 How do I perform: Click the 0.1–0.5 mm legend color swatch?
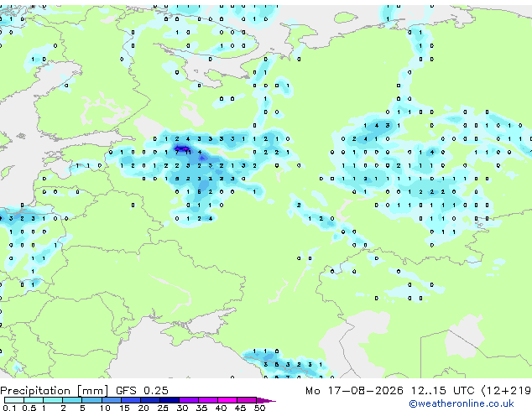pyautogui.click(x=14, y=400)
